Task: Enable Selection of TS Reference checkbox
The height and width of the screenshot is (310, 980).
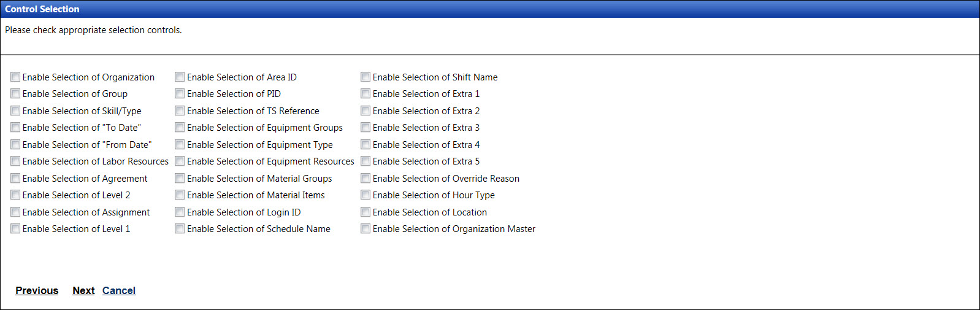Action: [x=180, y=111]
